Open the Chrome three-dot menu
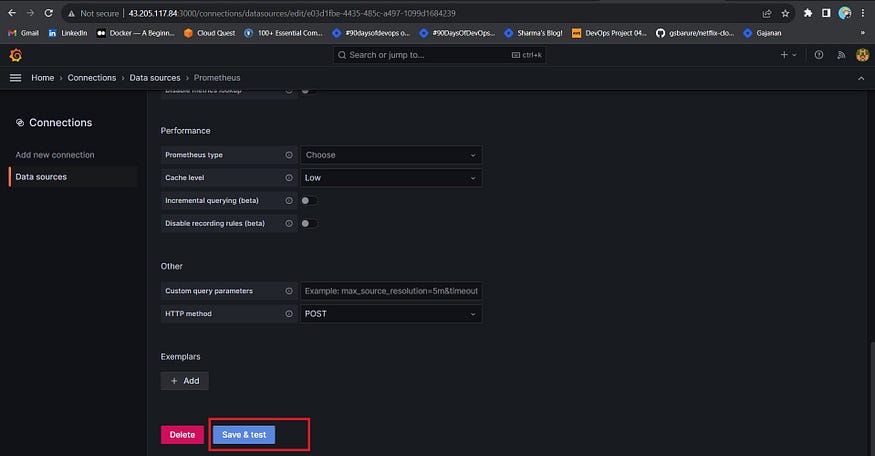Screen dimensions: 875x456 click(863, 13)
